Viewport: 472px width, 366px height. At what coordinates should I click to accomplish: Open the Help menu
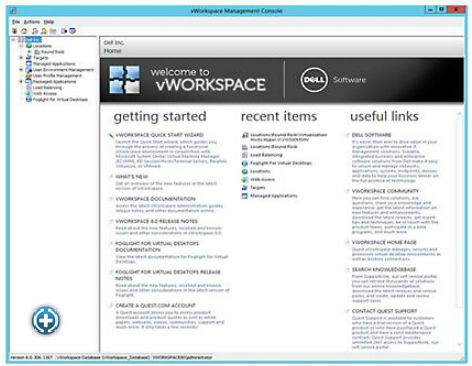tap(49, 22)
